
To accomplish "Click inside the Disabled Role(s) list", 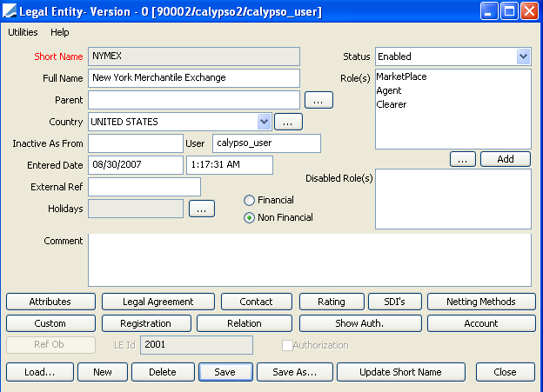I will 453,199.
